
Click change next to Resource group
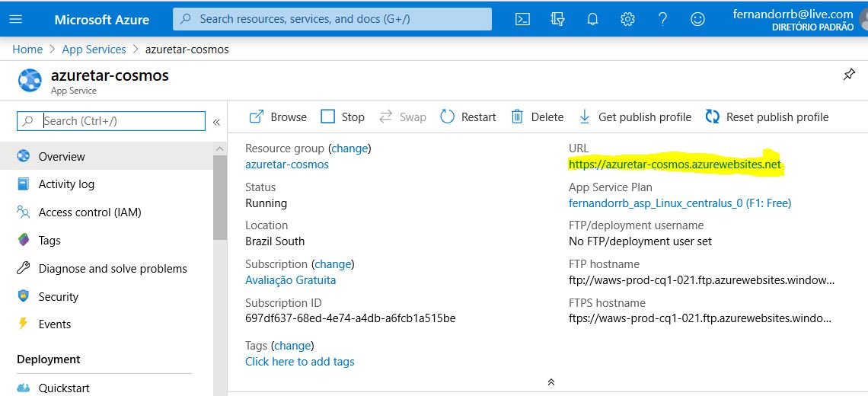pyautogui.click(x=349, y=148)
